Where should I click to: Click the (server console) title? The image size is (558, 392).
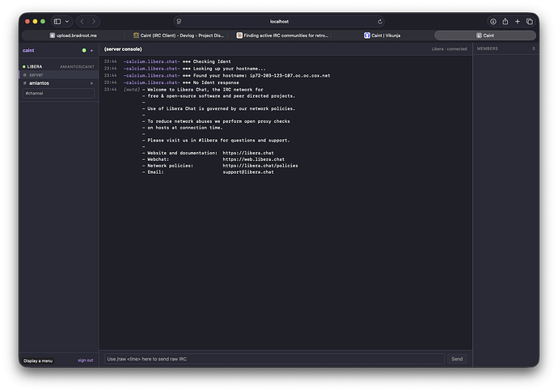pyautogui.click(x=123, y=49)
